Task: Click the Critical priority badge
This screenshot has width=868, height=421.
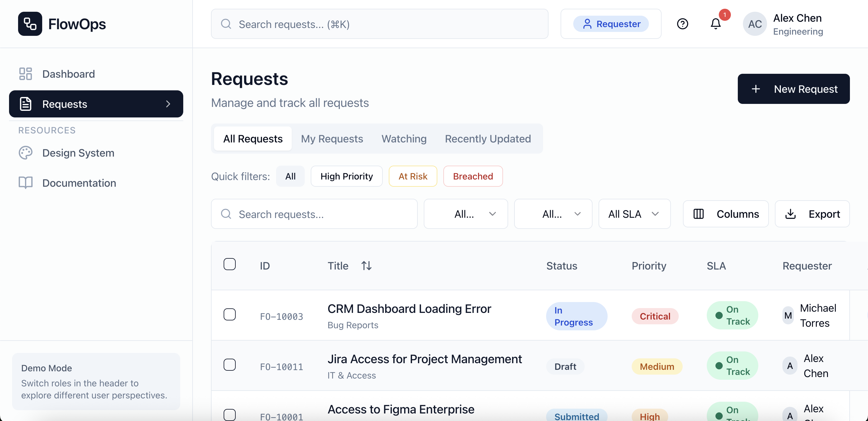Action: [655, 316]
